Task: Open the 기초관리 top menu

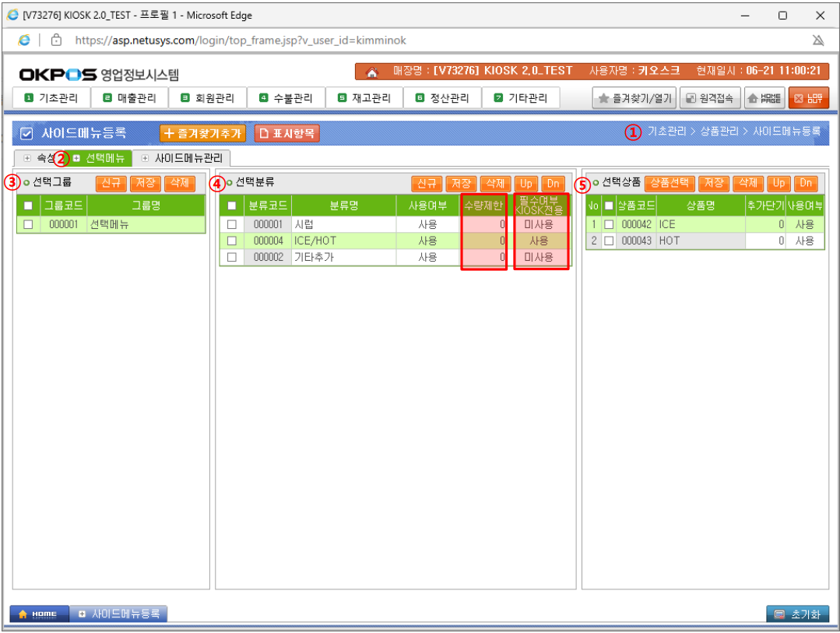Action: coord(52,98)
